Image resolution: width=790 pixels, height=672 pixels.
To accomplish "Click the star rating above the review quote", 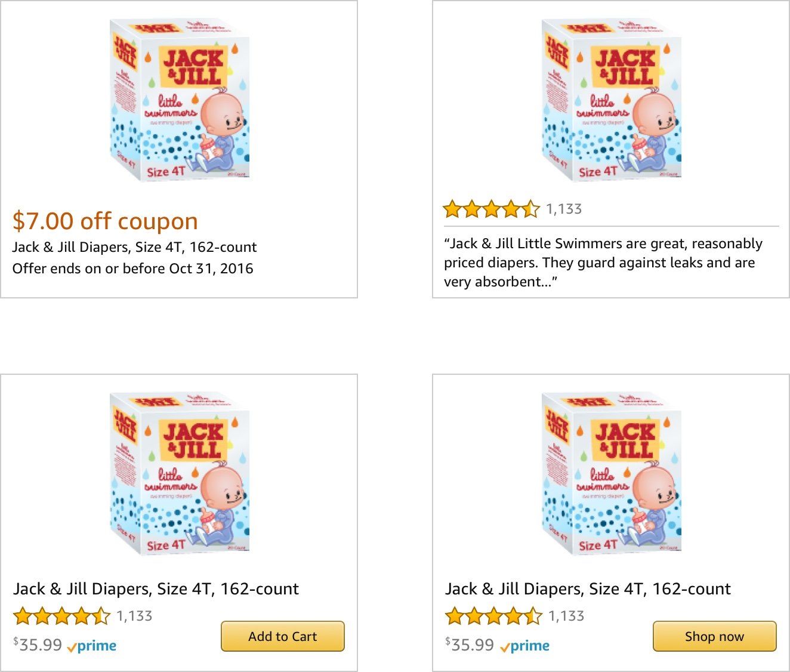I will 491,209.
